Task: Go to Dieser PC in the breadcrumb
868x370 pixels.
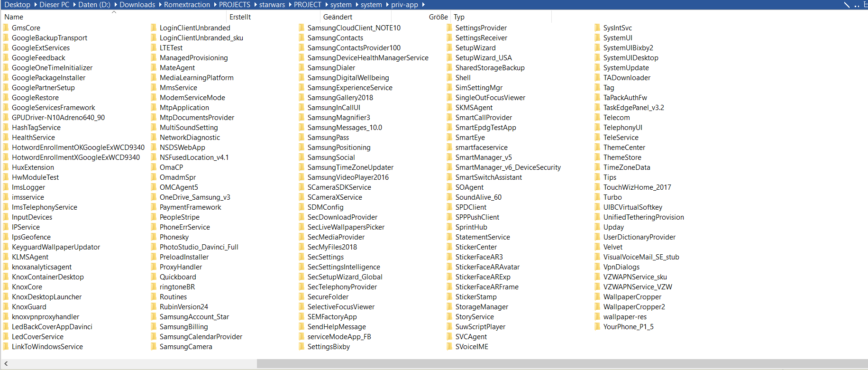Action: click(55, 5)
